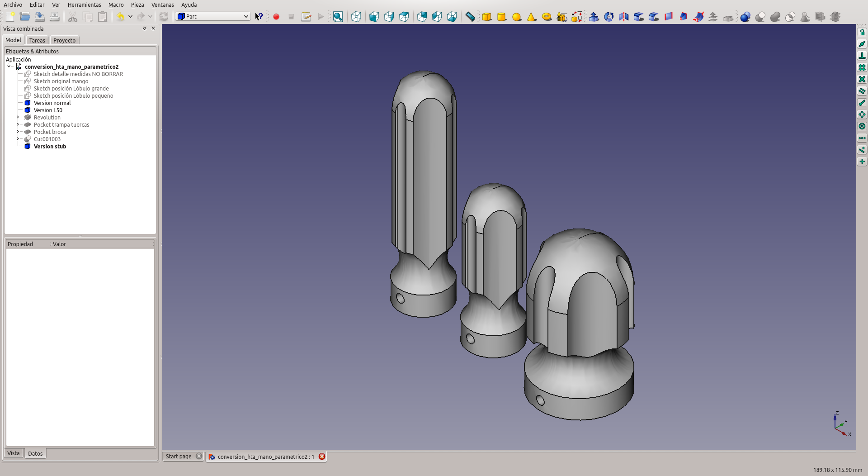Toggle snap to perpendicular
This screenshot has width=868, height=476.
tap(862, 56)
